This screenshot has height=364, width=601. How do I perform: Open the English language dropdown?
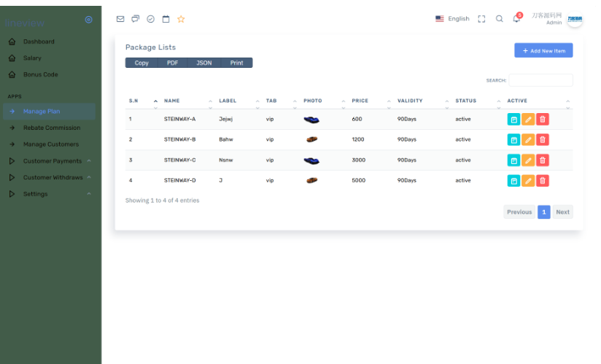(x=452, y=19)
